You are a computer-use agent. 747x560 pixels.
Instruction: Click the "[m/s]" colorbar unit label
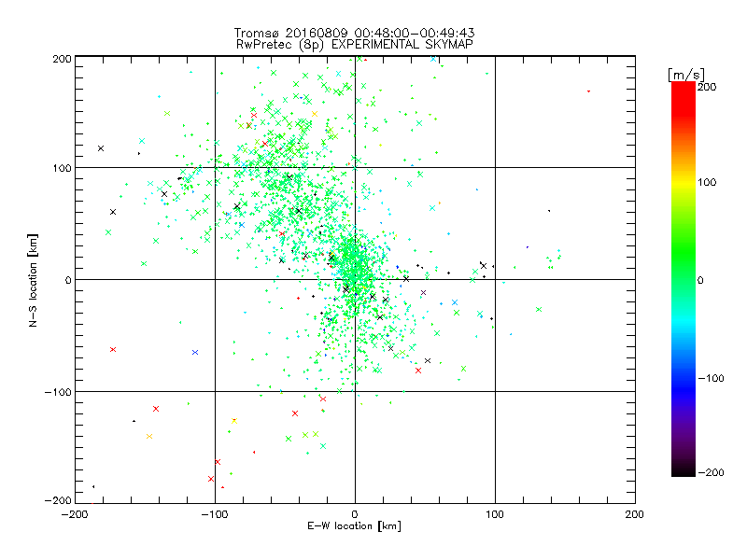pyautogui.click(x=686, y=75)
